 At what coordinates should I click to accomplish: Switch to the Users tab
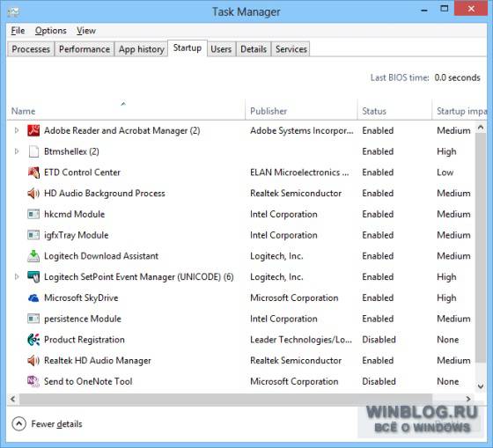[x=221, y=49]
